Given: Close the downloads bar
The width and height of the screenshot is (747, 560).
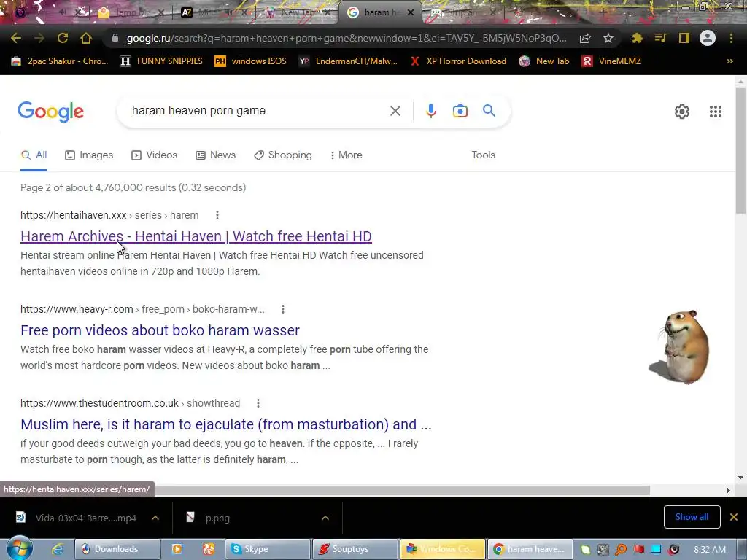Looking at the screenshot, I should click(x=734, y=517).
